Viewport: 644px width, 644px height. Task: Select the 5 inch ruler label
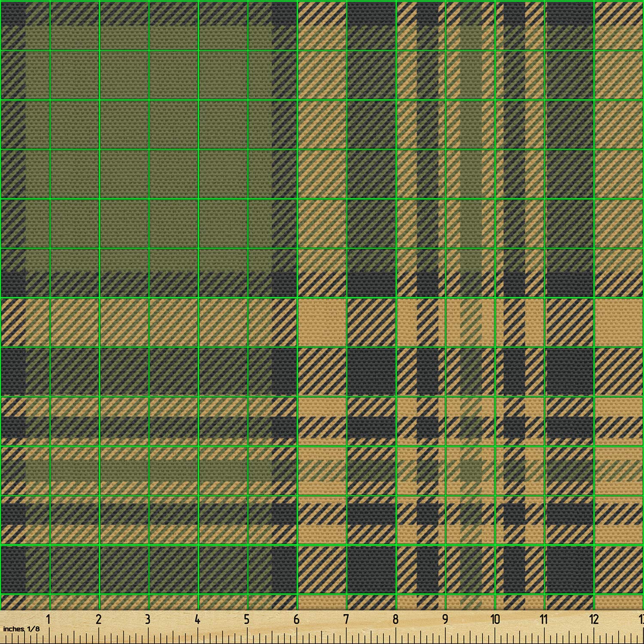pyautogui.click(x=246, y=620)
